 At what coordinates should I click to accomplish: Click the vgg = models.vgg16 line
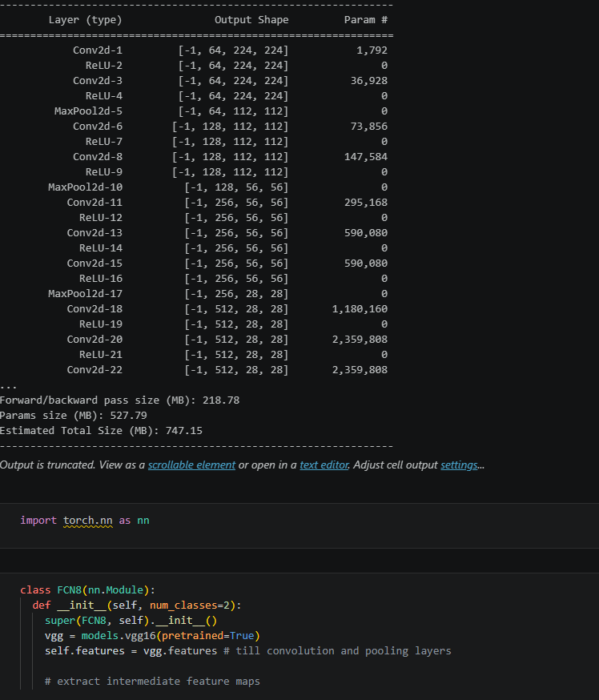pos(152,635)
